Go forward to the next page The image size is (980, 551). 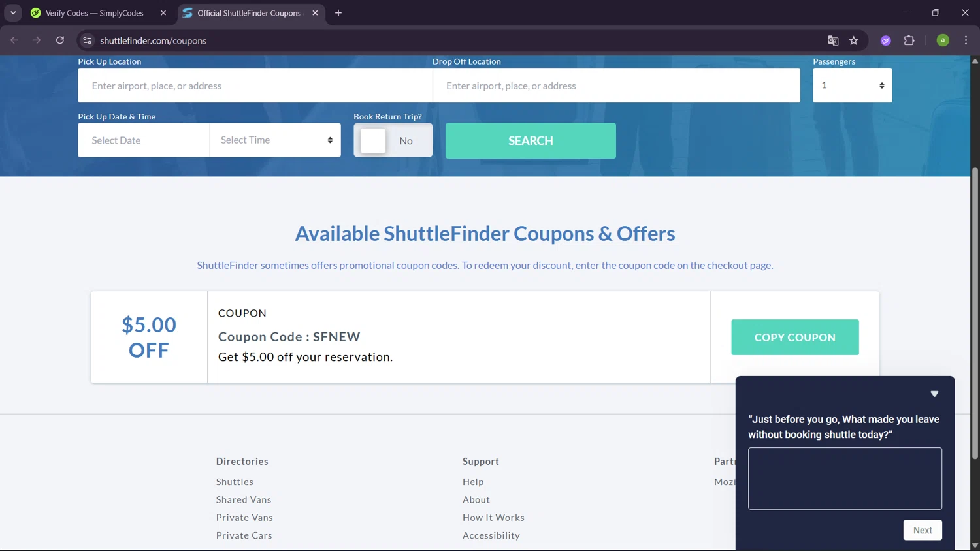[x=37, y=40]
